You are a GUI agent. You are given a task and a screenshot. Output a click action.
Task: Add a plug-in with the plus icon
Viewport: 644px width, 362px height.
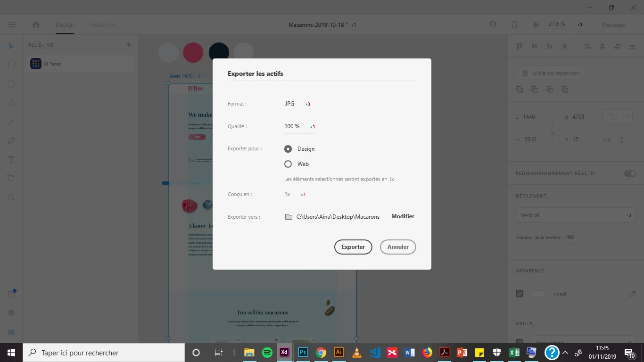pos(129,44)
